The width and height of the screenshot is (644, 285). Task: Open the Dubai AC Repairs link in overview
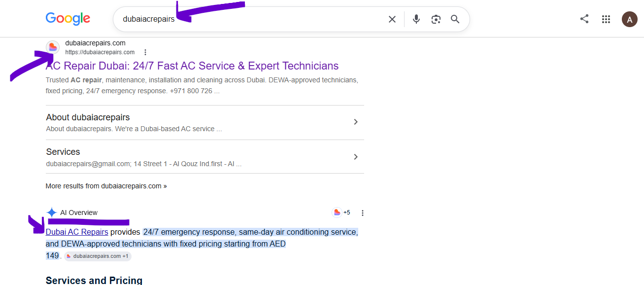click(77, 232)
